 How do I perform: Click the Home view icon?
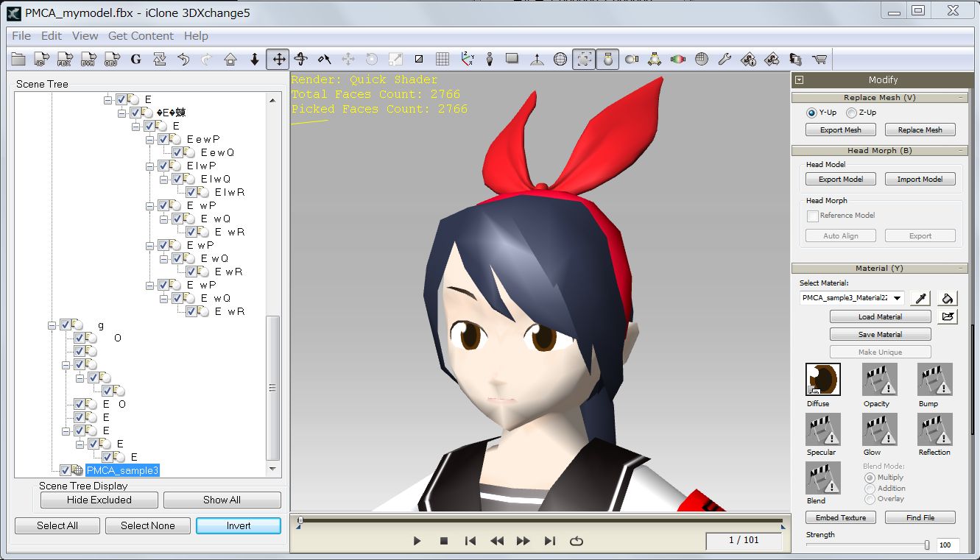click(230, 59)
